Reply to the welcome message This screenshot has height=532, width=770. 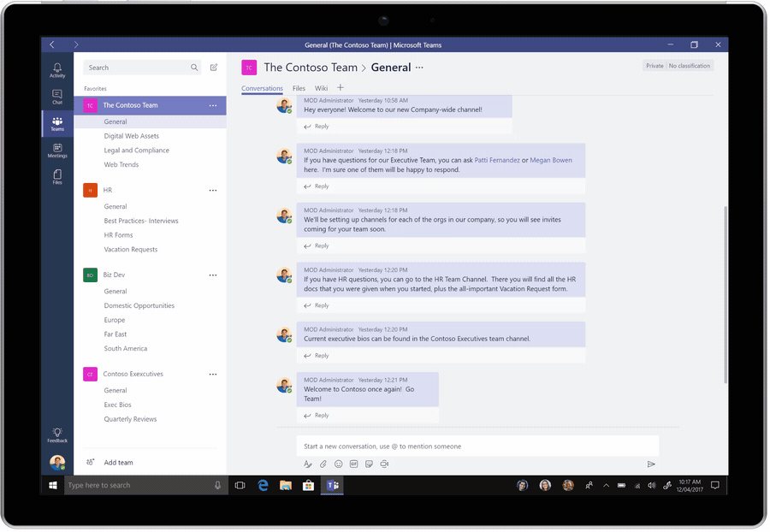[317, 126]
